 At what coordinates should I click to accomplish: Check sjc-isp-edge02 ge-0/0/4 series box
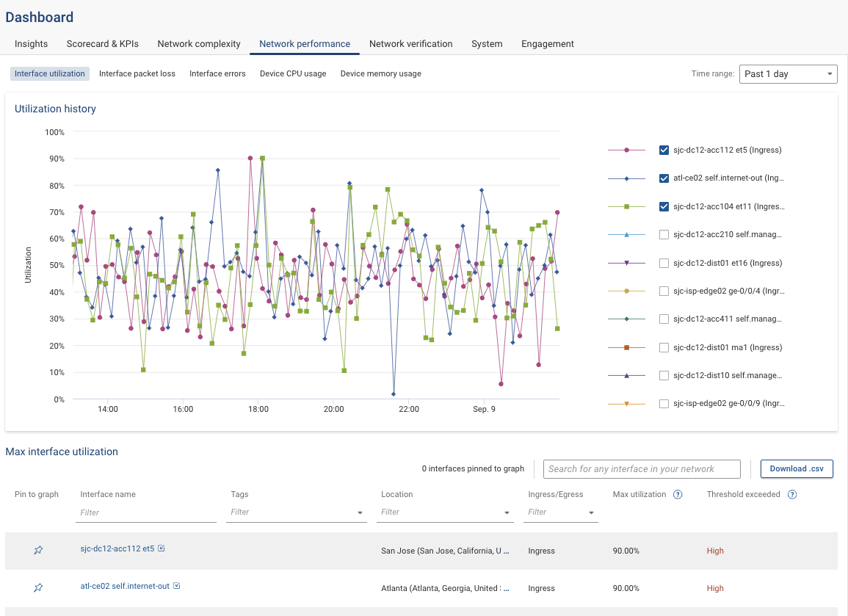664,291
